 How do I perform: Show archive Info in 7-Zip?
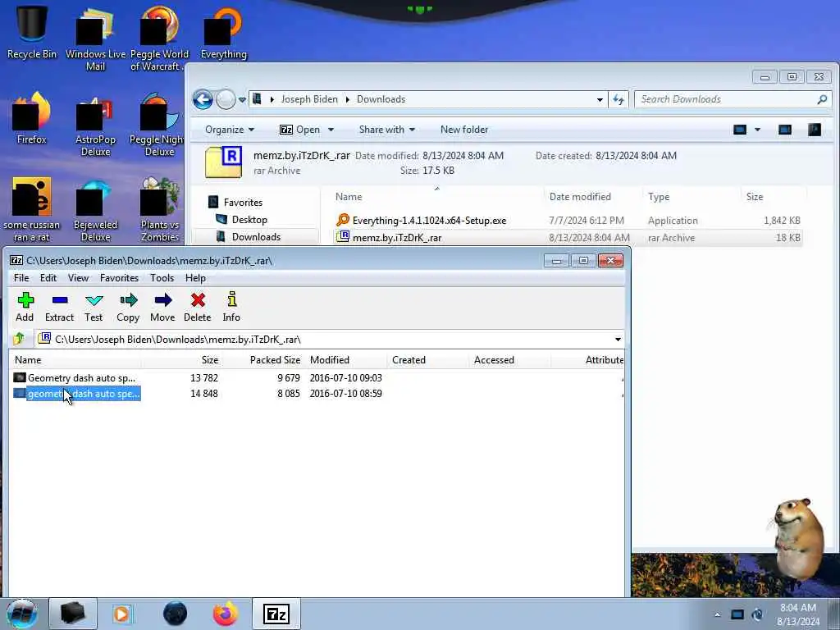231,307
